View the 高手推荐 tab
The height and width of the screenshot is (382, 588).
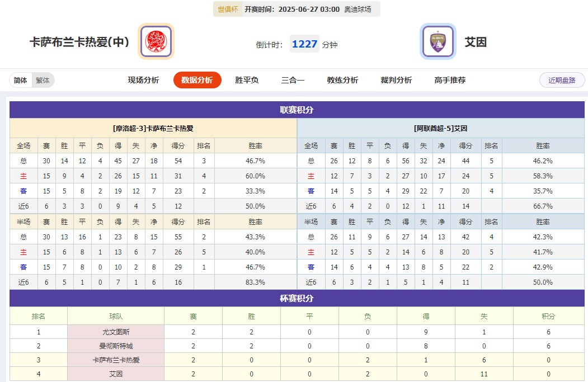[x=450, y=80]
